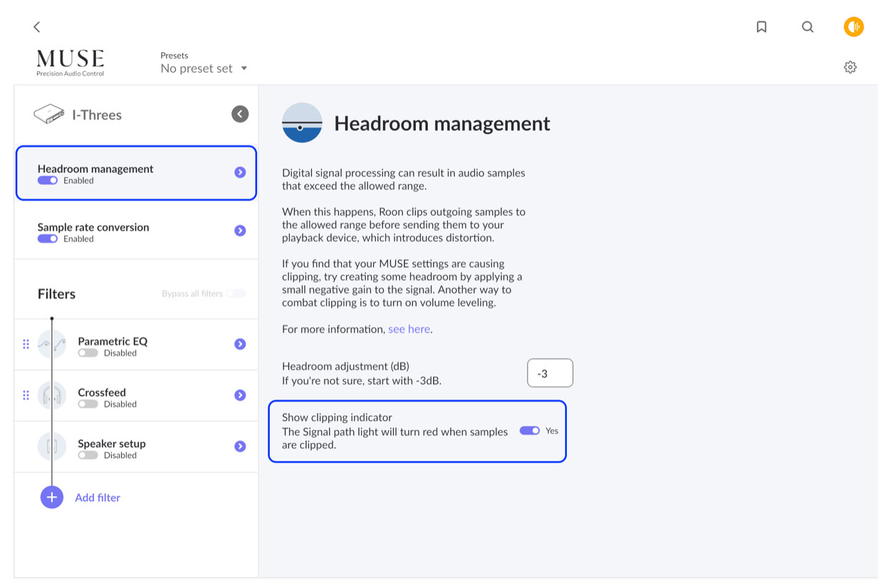Disable Headroom management toggle

click(x=48, y=181)
